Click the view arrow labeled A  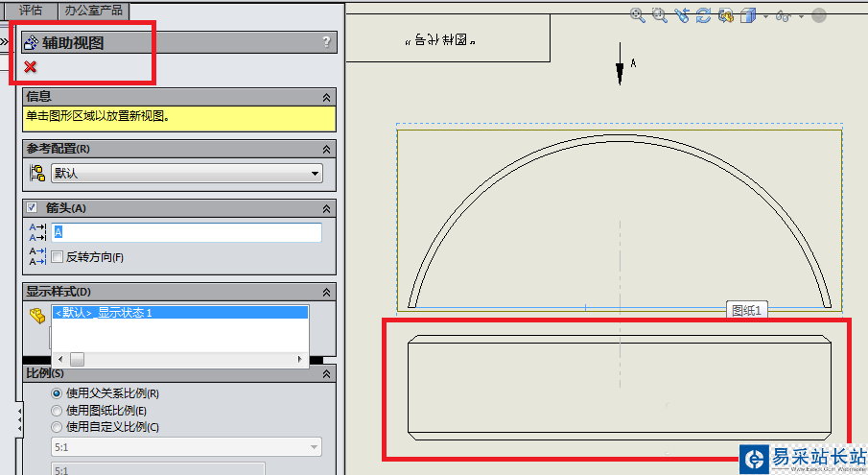click(621, 63)
